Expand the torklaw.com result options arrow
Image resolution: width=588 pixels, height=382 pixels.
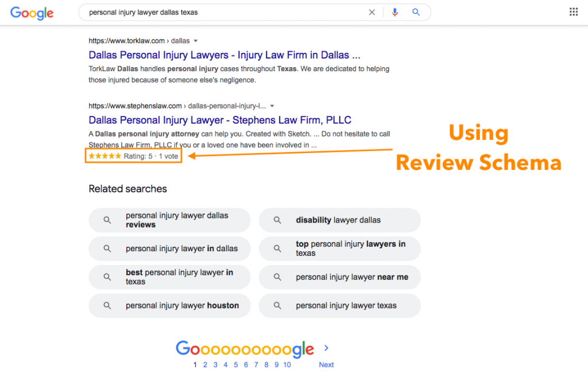click(x=195, y=41)
